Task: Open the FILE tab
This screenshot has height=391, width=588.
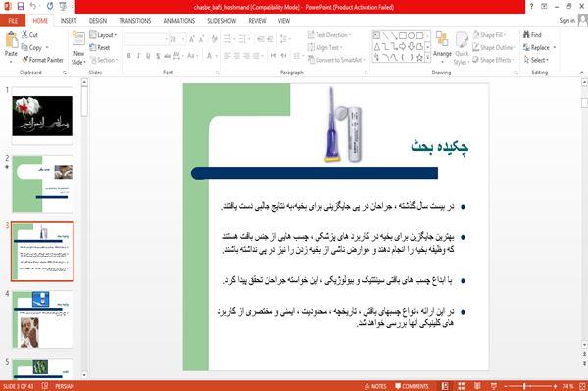Action: (13, 21)
